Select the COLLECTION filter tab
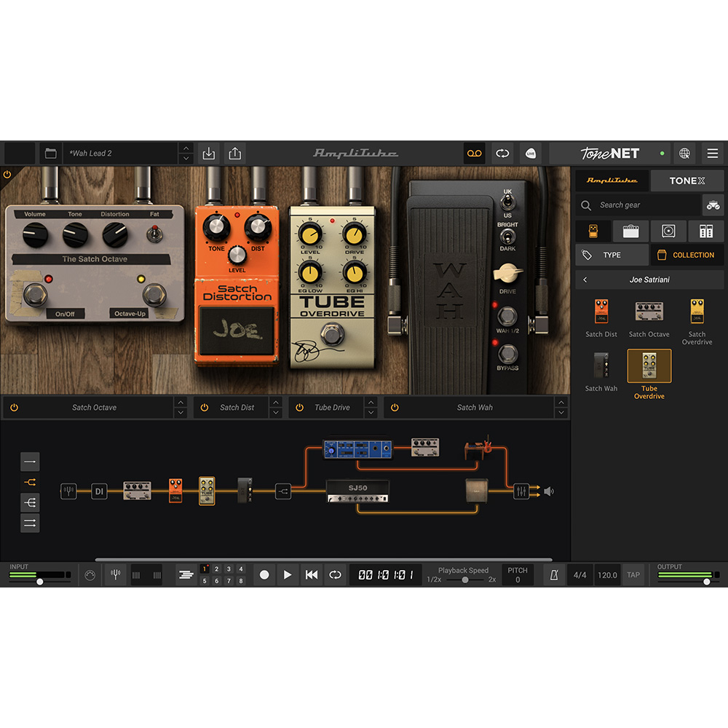The image size is (728, 728). click(687, 255)
